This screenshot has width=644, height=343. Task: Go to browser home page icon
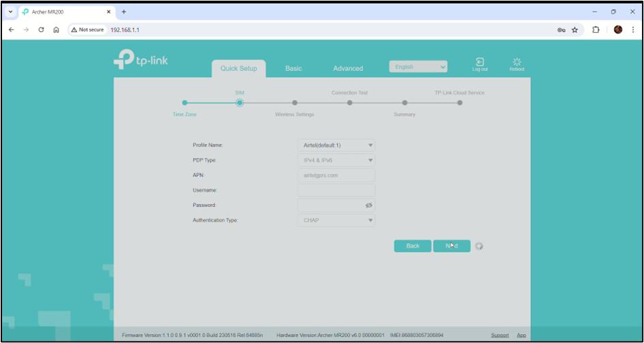(57, 30)
